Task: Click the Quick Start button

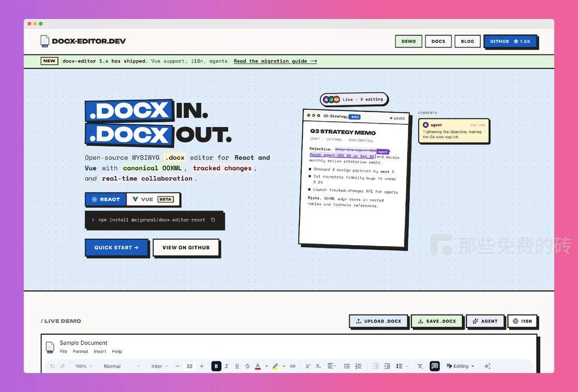Action: [x=117, y=247]
